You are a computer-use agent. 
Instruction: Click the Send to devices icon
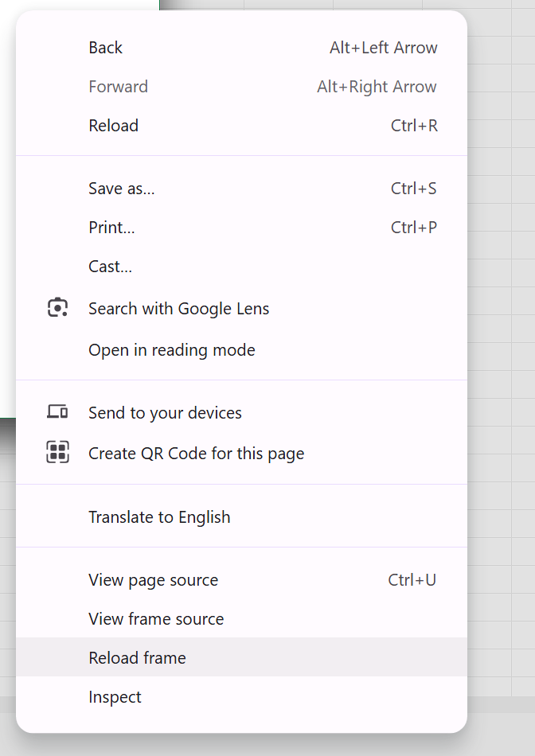click(x=57, y=411)
